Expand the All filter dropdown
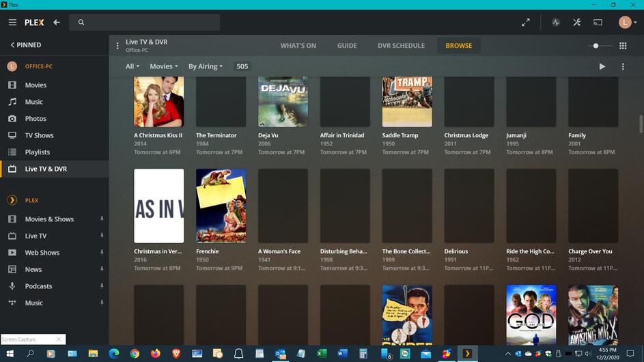The height and width of the screenshot is (362, 644). coord(132,66)
